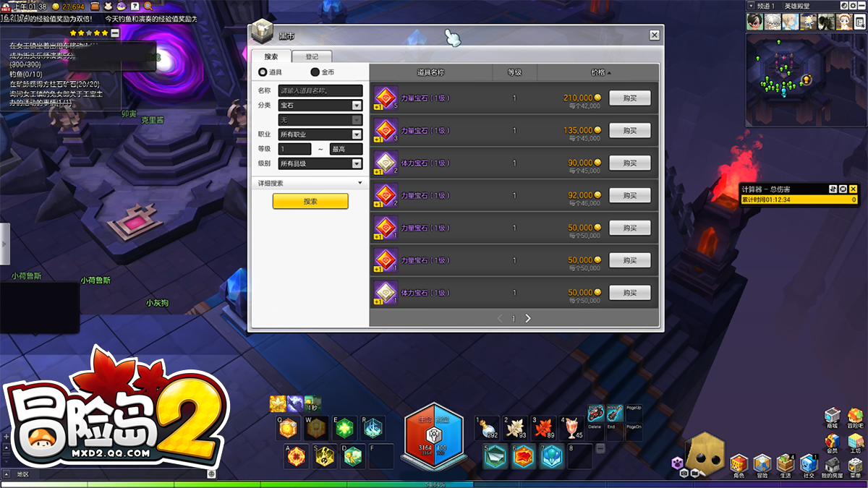Sort by the 价格 column header
Image resolution: width=868 pixels, height=488 pixels.
pos(597,72)
